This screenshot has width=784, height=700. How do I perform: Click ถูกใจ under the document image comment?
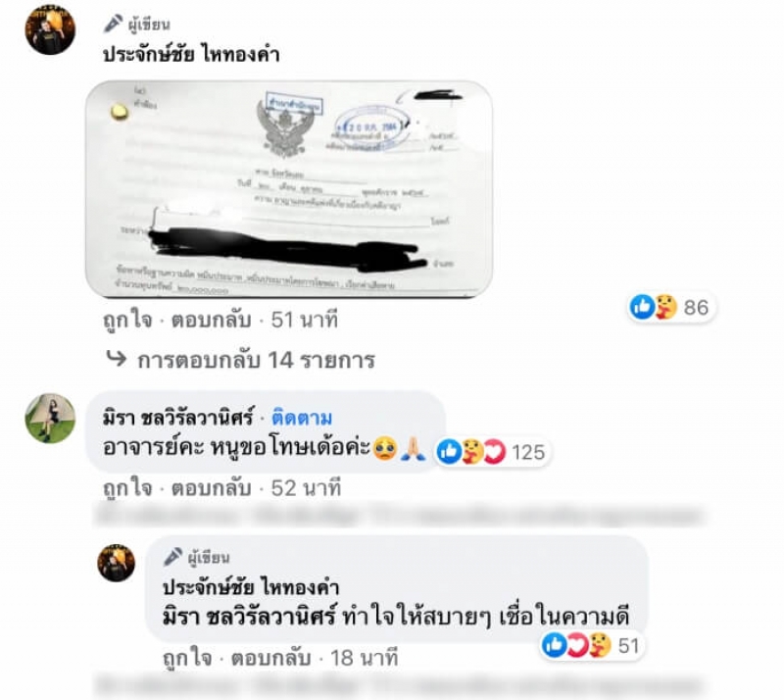(x=127, y=320)
